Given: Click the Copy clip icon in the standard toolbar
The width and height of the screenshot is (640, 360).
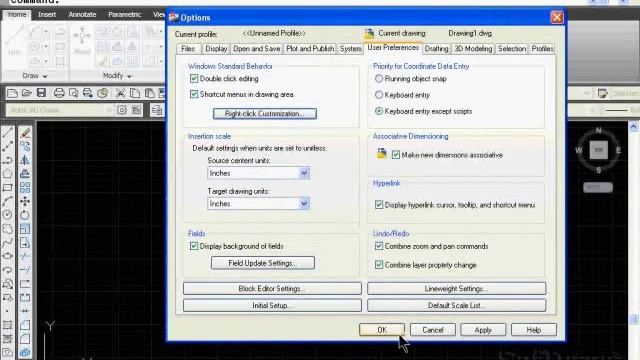Looking at the screenshot, I should (x=134, y=93).
